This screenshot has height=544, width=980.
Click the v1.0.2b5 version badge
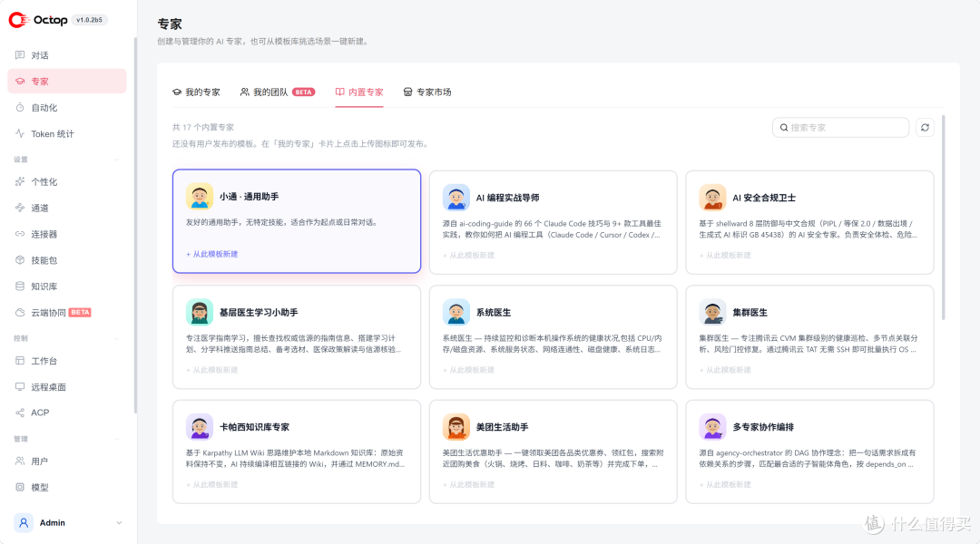[x=89, y=20]
